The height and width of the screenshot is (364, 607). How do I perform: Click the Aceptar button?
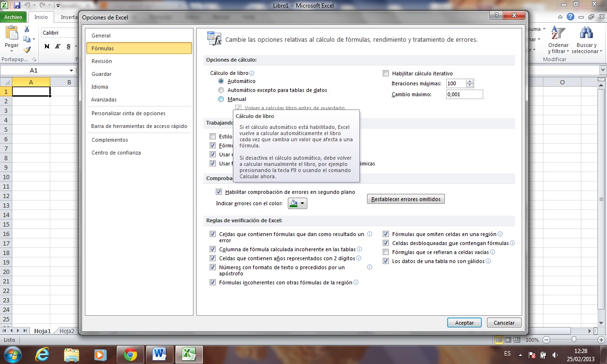464,323
